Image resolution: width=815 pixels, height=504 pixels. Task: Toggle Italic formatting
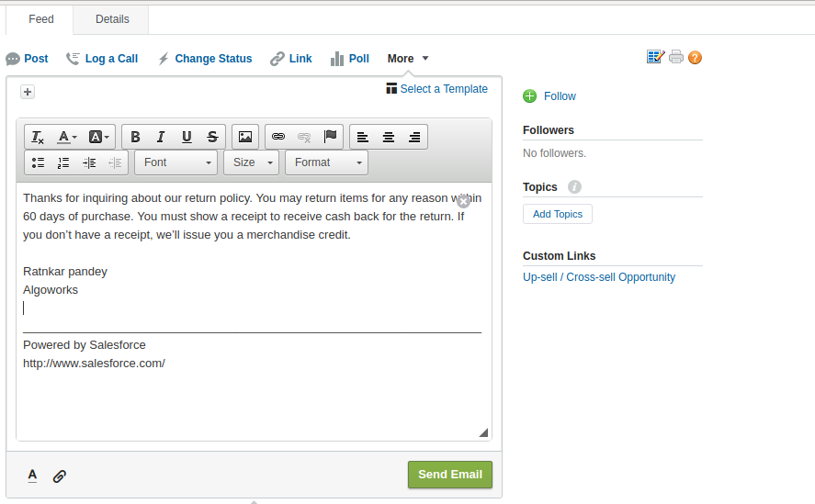click(x=161, y=137)
